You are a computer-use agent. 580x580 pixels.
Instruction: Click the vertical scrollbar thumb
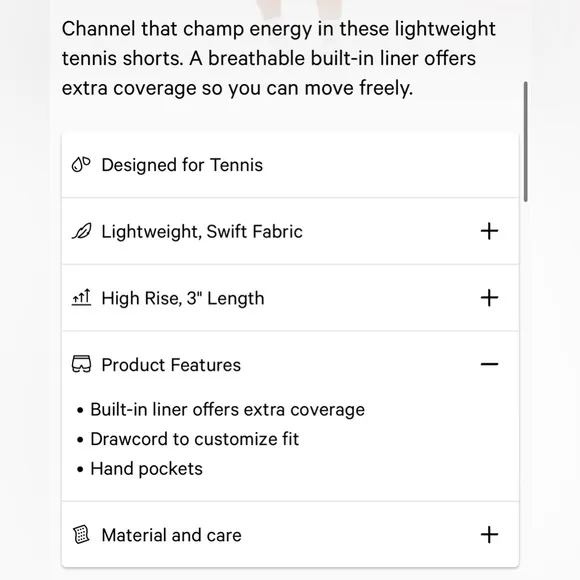(526, 142)
